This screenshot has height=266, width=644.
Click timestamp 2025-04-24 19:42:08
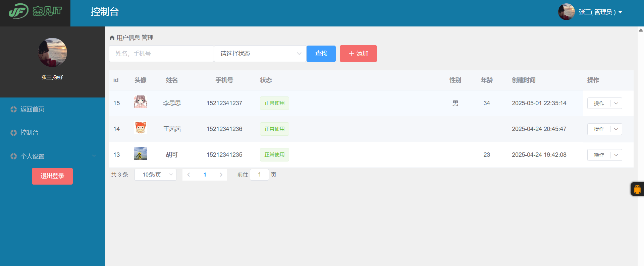539,155
